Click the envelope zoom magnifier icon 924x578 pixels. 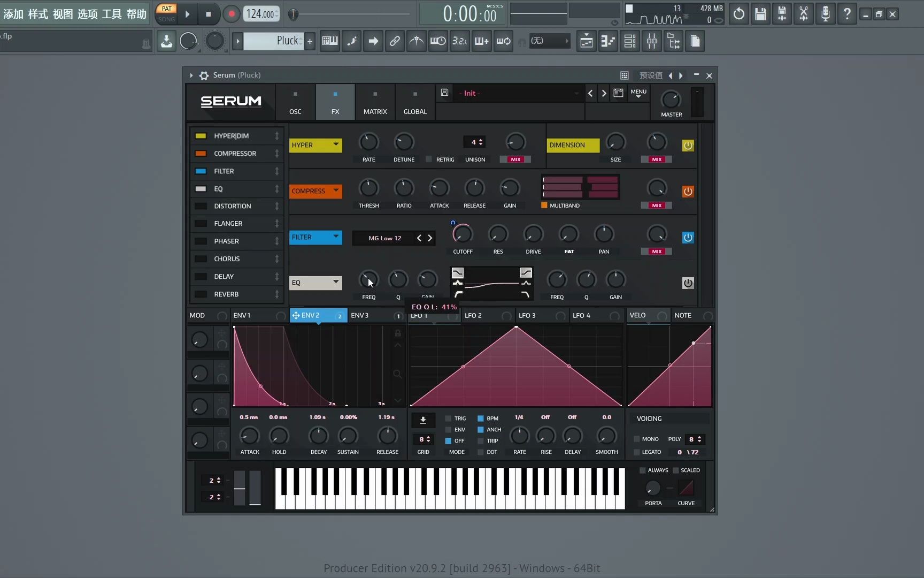[397, 374]
